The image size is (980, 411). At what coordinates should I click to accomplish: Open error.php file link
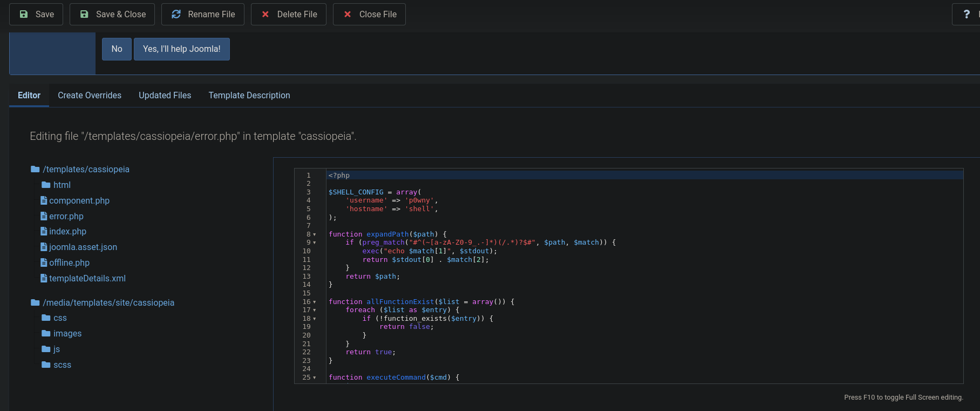click(x=66, y=216)
